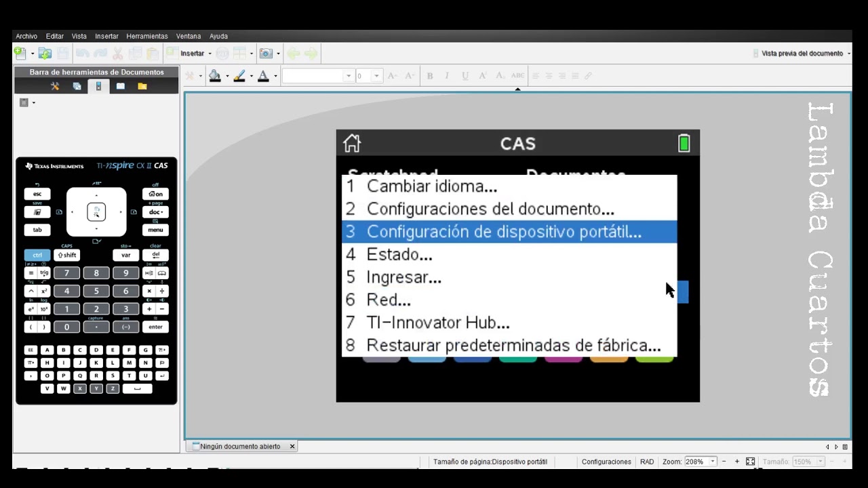868x488 pixels.
Task: Expand the new document dropdown arrow
Action: tap(32, 54)
